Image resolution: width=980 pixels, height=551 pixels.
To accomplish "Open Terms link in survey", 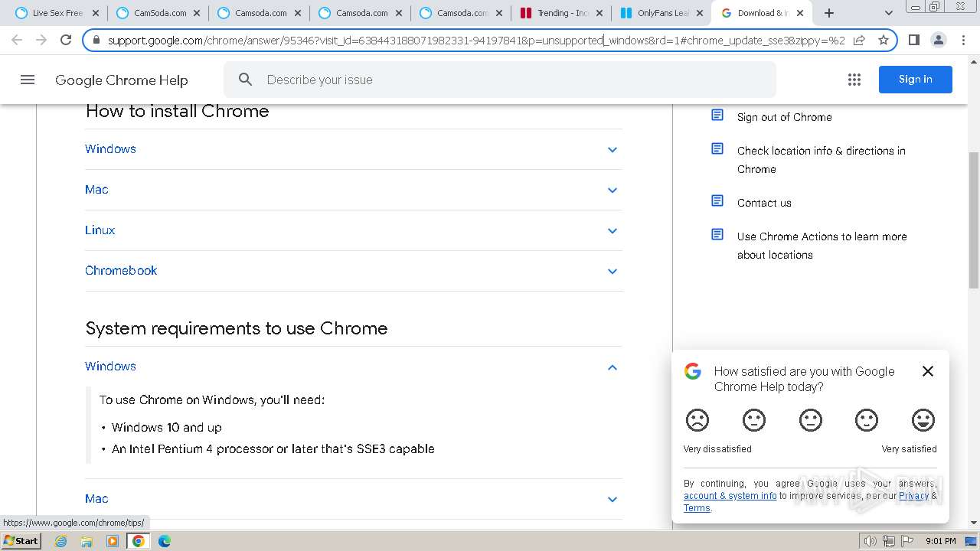I will coord(697,508).
